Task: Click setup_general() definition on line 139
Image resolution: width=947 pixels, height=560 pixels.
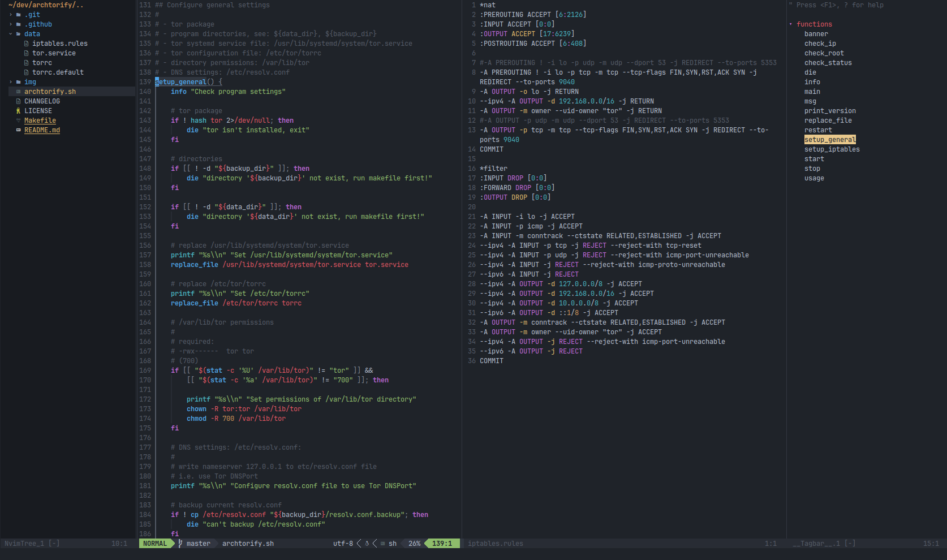Action: pos(188,82)
